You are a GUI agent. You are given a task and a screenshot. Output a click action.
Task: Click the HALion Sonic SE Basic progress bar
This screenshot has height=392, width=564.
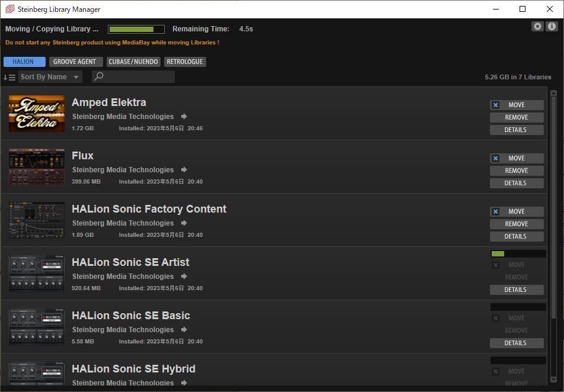click(518, 307)
